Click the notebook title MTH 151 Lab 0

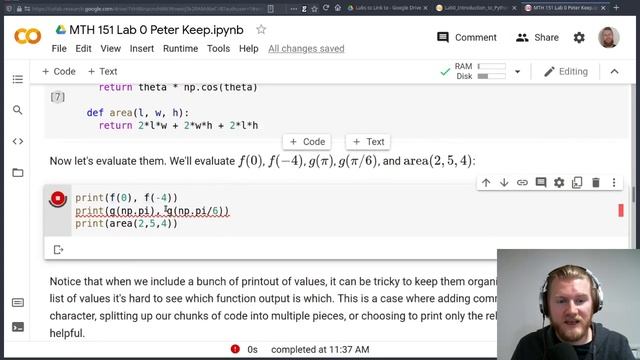tap(156, 30)
